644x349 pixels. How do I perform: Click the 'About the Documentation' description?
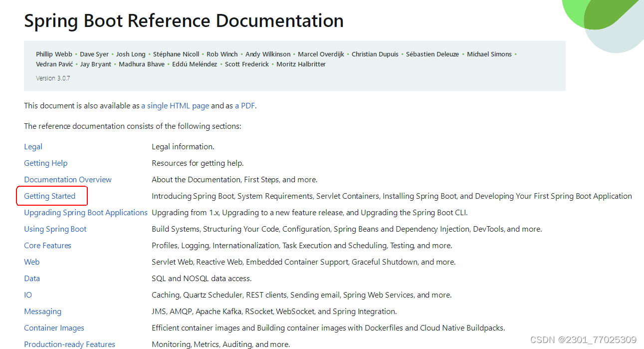click(234, 180)
